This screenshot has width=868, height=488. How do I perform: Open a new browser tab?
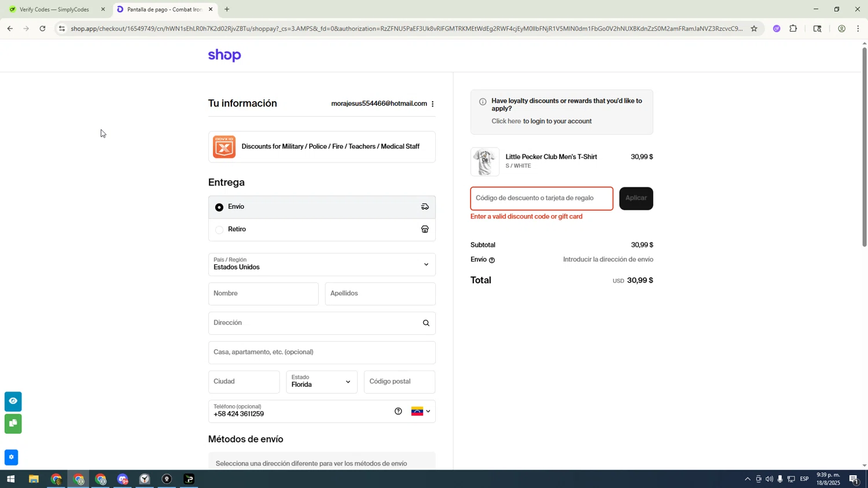[x=227, y=9]
